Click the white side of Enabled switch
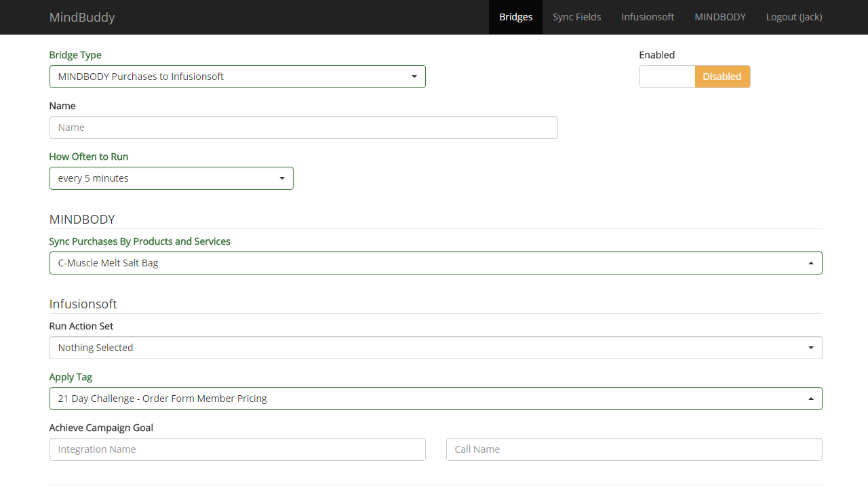Screen dimensions: 868x488 coord(667,77)
